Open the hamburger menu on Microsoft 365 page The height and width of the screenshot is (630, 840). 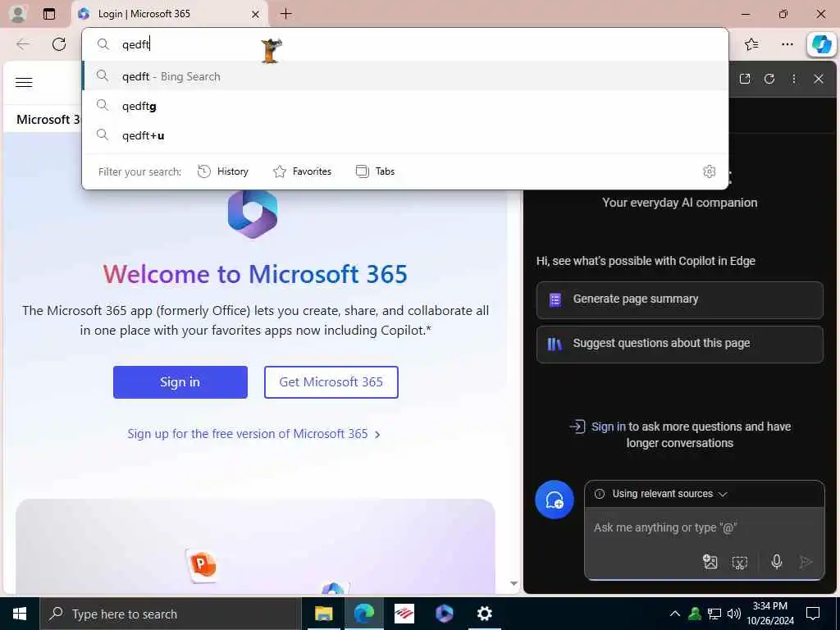24,83
